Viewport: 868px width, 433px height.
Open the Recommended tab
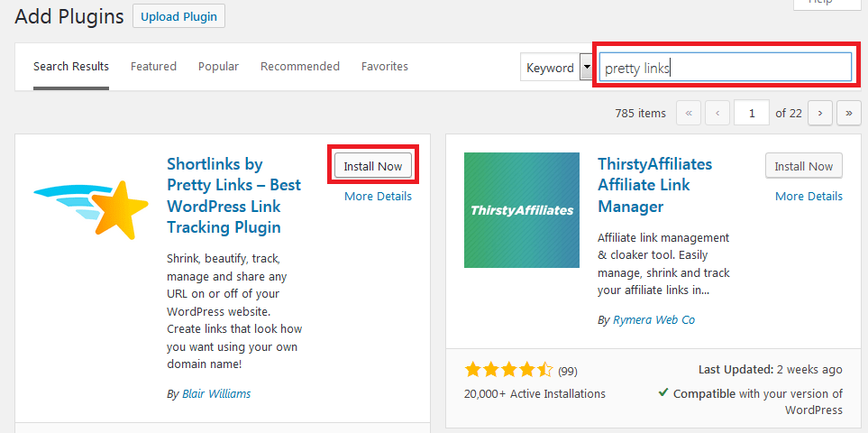[x=300, y=67]
